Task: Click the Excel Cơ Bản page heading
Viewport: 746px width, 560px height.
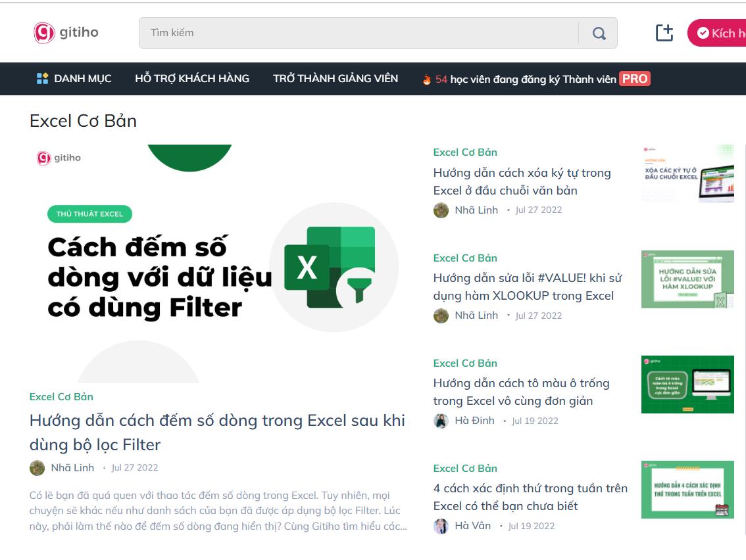Action: tap(82, 121)
